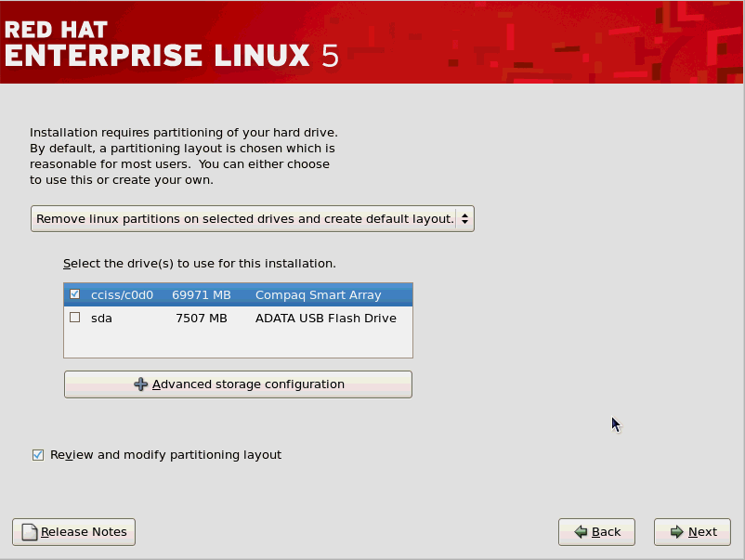Click the Release Notes document icon

[x=30, y=532]
